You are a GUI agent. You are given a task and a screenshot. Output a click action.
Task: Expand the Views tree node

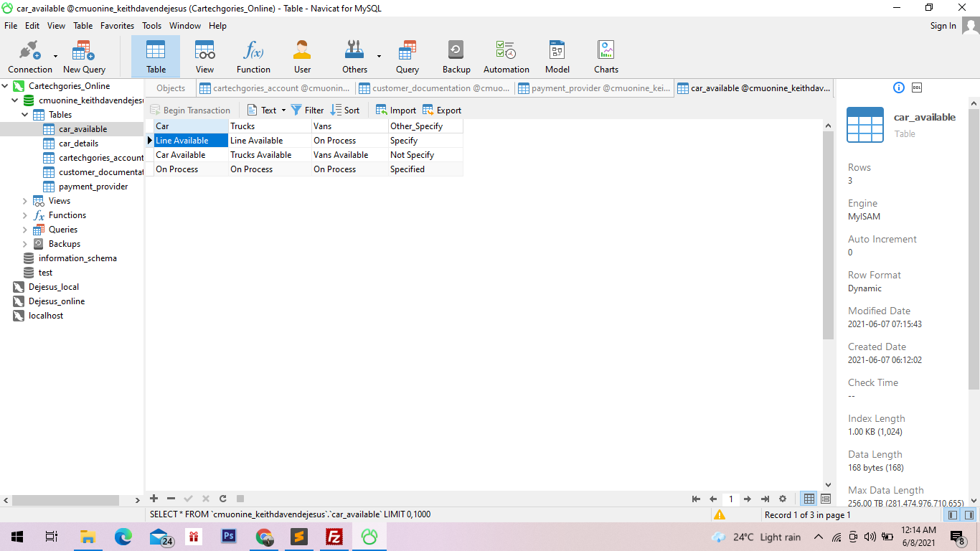[x=25, y=201]
